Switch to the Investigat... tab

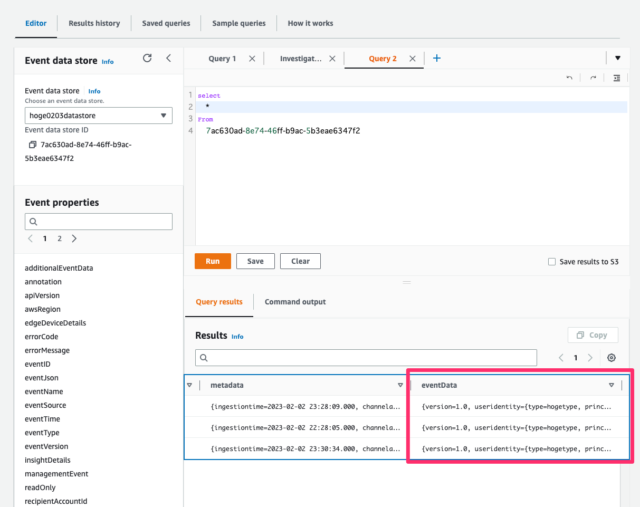[x=301, y=59]
